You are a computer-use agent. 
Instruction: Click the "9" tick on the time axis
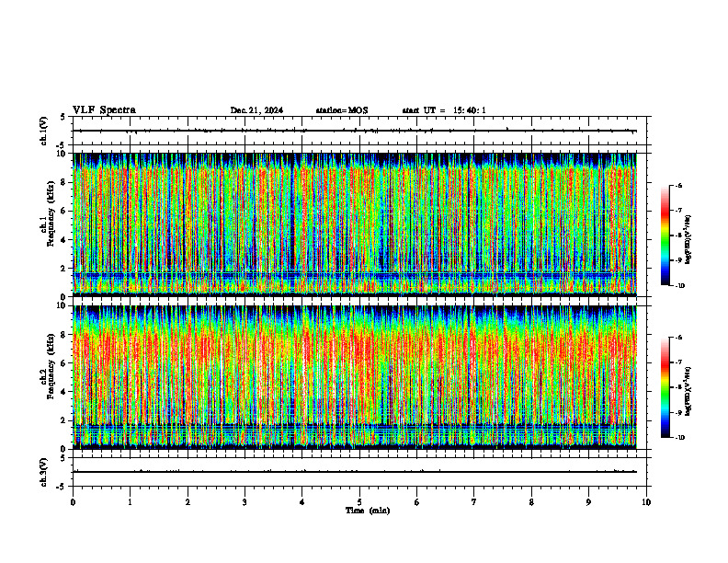tap(588, 502)
